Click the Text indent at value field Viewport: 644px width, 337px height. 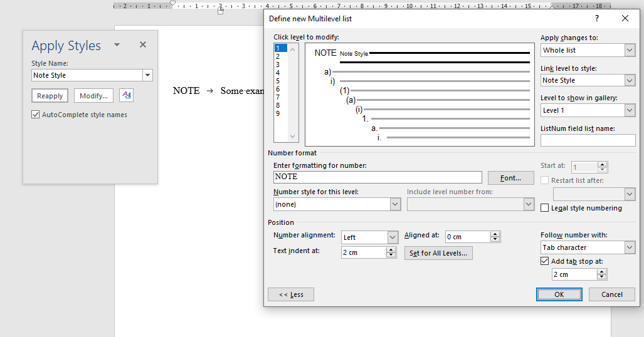[364, 252]
